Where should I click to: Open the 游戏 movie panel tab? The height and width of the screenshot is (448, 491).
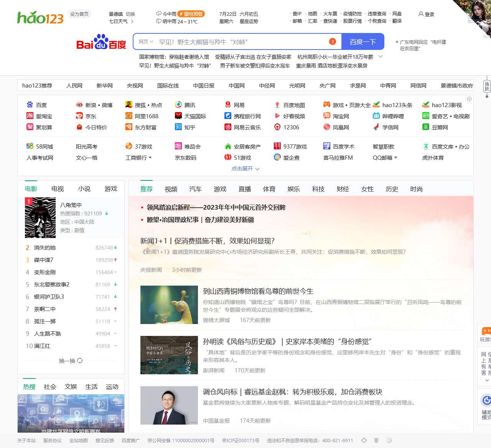tap(111, 189)
